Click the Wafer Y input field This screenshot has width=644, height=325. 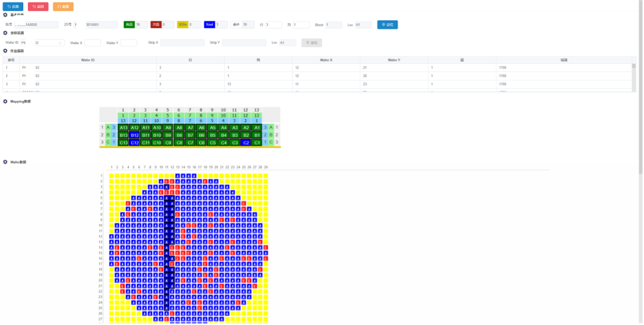coord(128,43)
